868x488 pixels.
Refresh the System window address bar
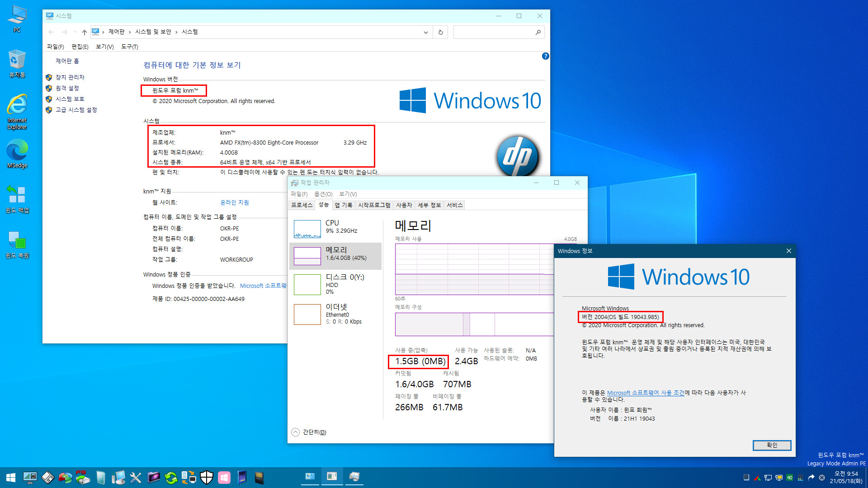441,32
